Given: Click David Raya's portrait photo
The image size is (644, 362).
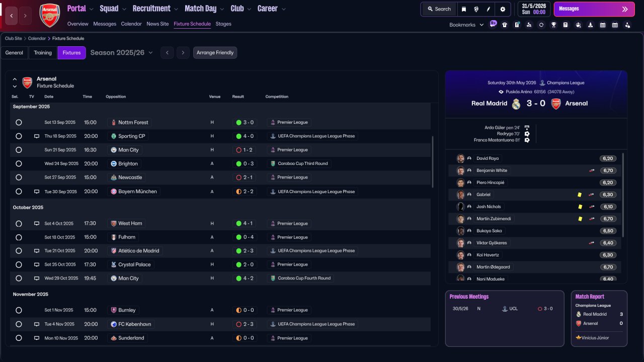Looking at the screenshot, I should (x=460, y=158).
